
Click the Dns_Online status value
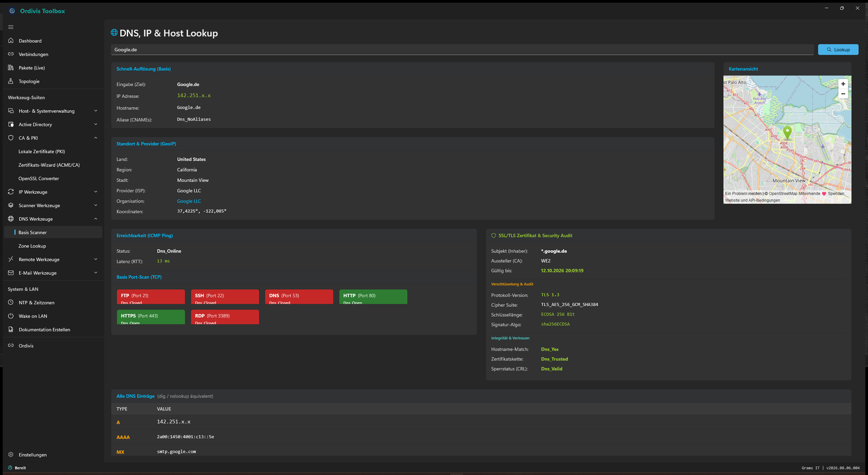[169, 251]
